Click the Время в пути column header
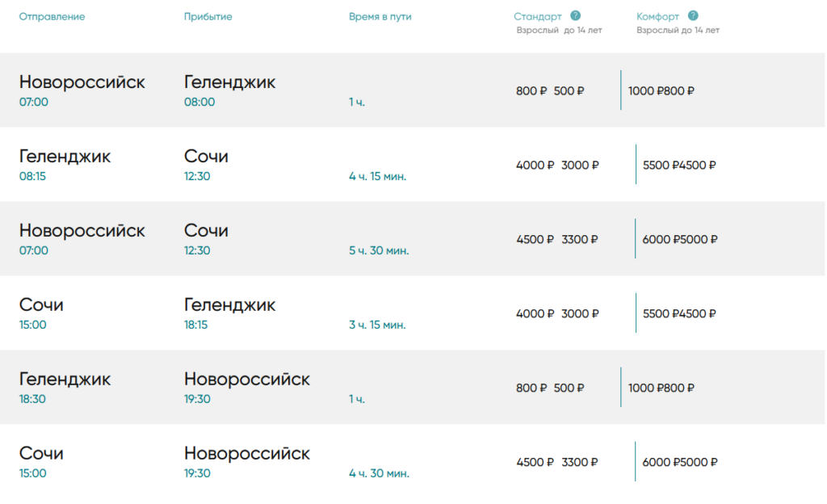The image size is (827, 504). click(380, 16)
